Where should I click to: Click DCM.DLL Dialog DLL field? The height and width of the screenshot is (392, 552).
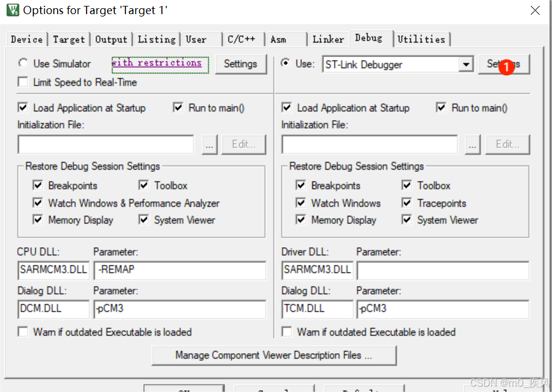(54, 309)
